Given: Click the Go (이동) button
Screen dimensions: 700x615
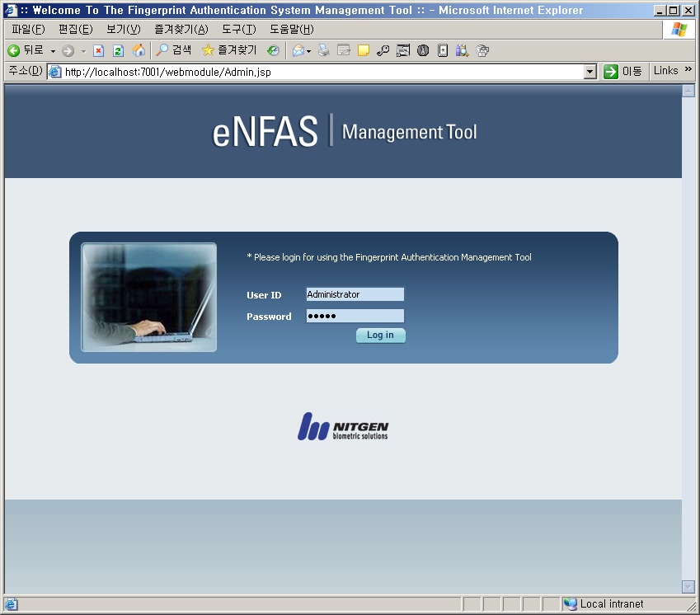Looking at the screenshot, I should pyautogui.click(x=622, y=72).
